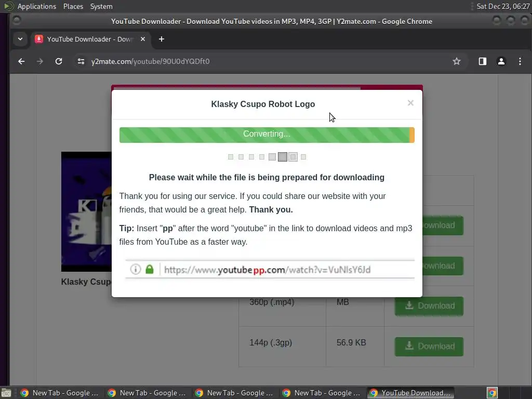This screenshot has width=532, height=399.
Task: Close the Klasky Csupo Robot Logo dialog
Action: click(410, 103)
